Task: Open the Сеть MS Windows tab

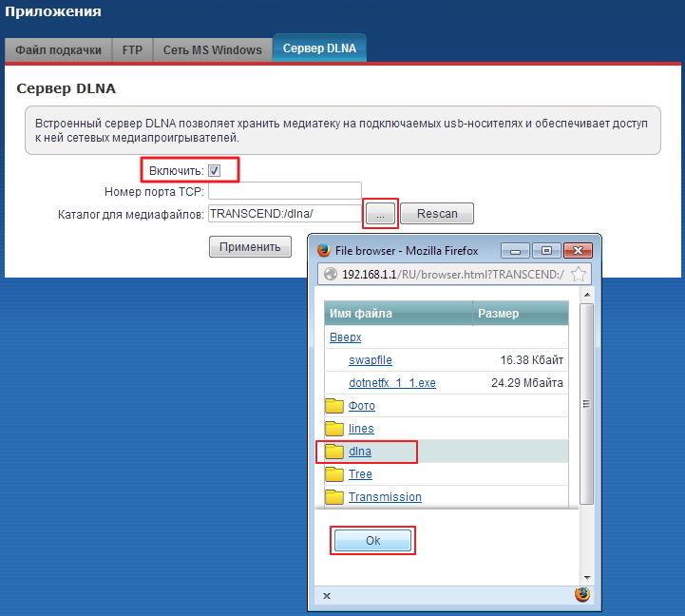Action: 212,49
